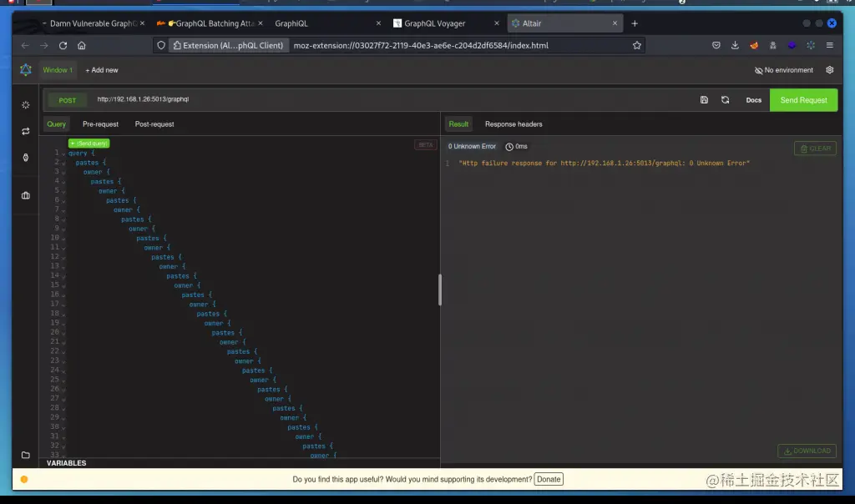Go back in browser history
855x504 pixels.
point(25,46)
